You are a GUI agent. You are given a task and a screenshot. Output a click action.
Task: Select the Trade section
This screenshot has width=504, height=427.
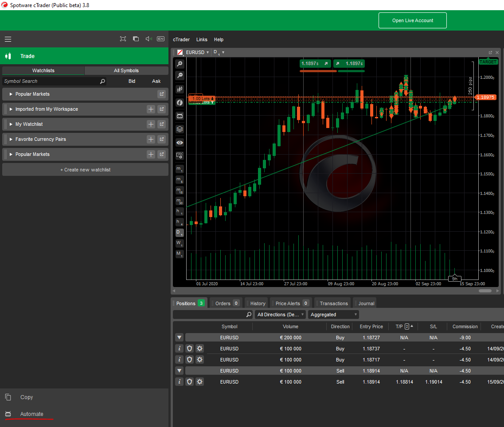click(x=84, y=56)
